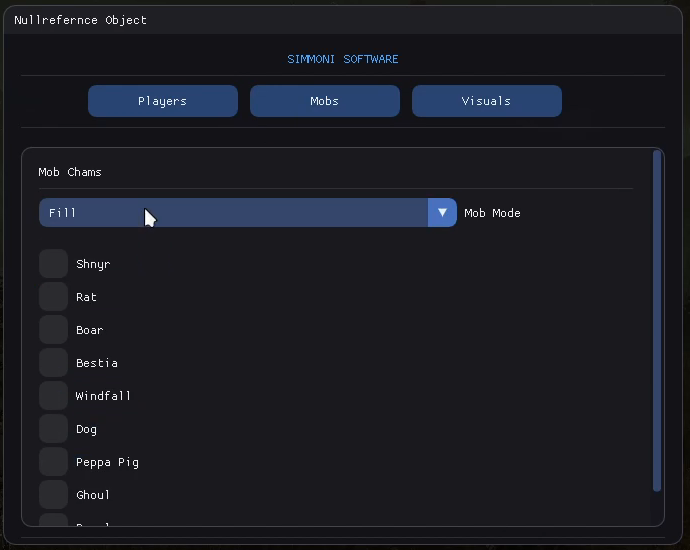Enable the Shnyr checkbox

(54, 264)
